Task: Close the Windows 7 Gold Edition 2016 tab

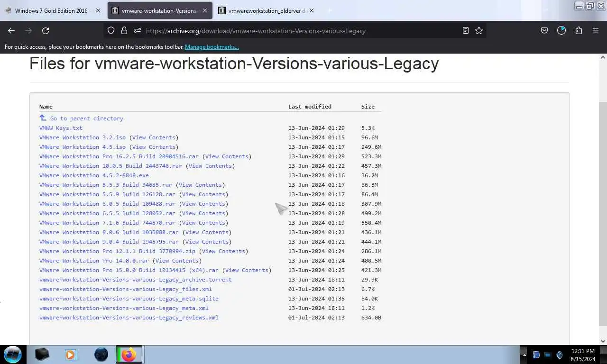Action: pos(98,10)
